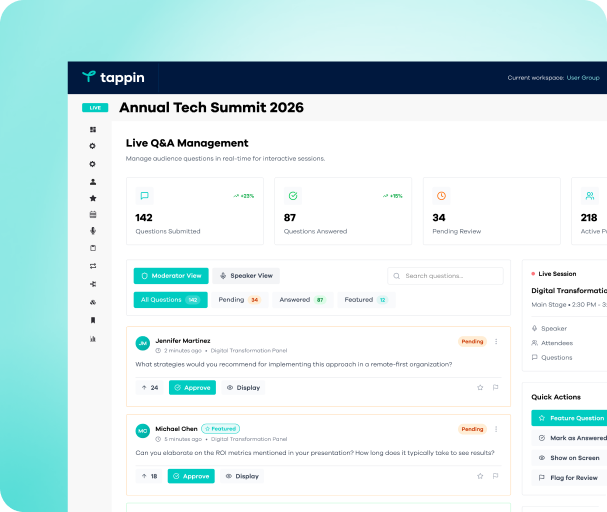This screenshot has width=607, height=512.
Task: Star Jennifer Martinez's question
Action: coord(480,387)
